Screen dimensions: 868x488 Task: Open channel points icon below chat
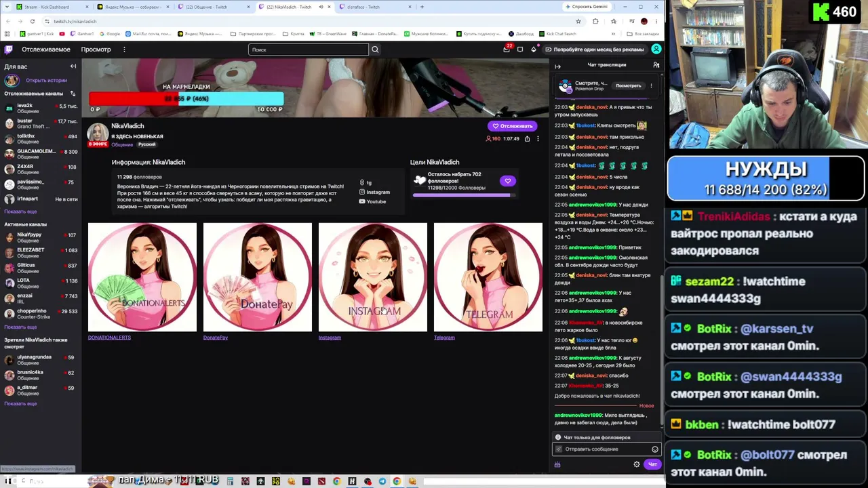click(x=557, y=464)
